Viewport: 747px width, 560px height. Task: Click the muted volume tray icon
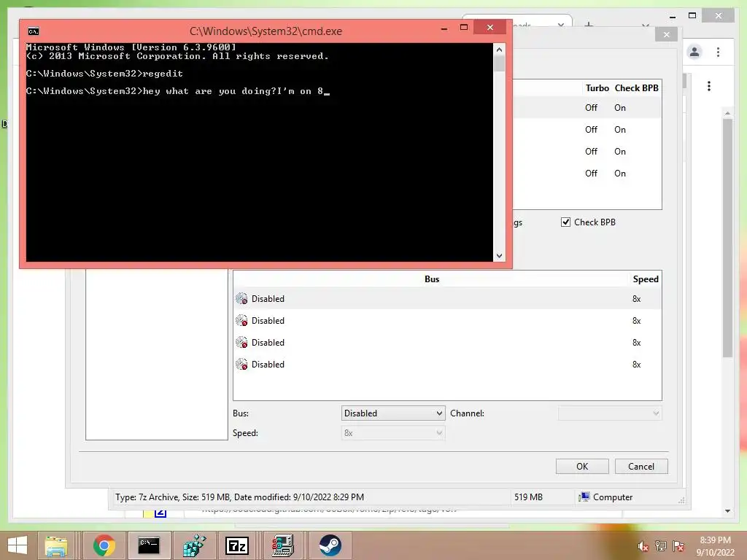643,546
